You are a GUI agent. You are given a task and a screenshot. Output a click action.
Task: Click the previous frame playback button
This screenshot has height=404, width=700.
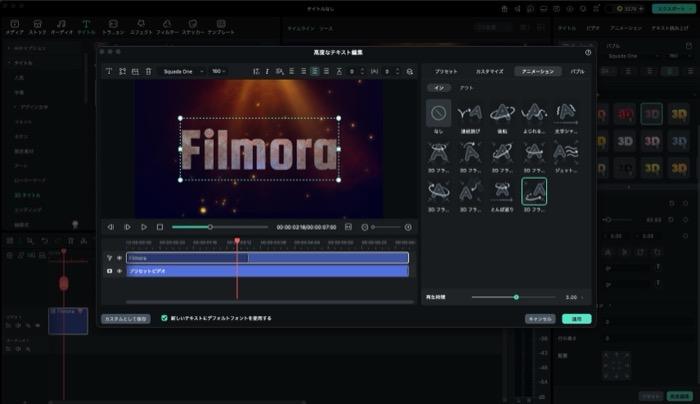click(111, 227)
